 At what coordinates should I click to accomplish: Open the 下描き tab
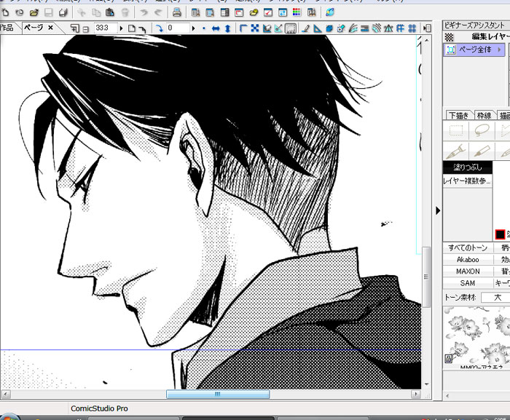[458, 116]
